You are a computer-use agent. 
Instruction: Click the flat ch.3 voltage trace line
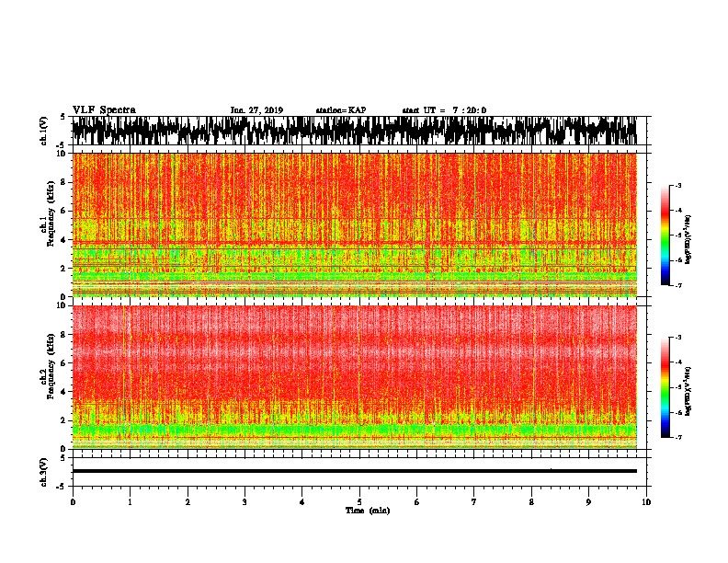(x=354, y=471)
